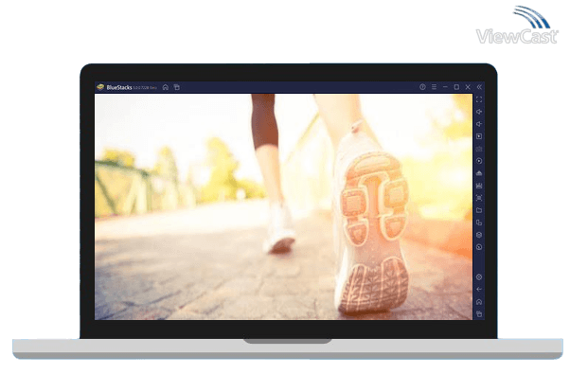Click the ViewCast logo
Screen dimensions: 570x392
click(519, 28)
